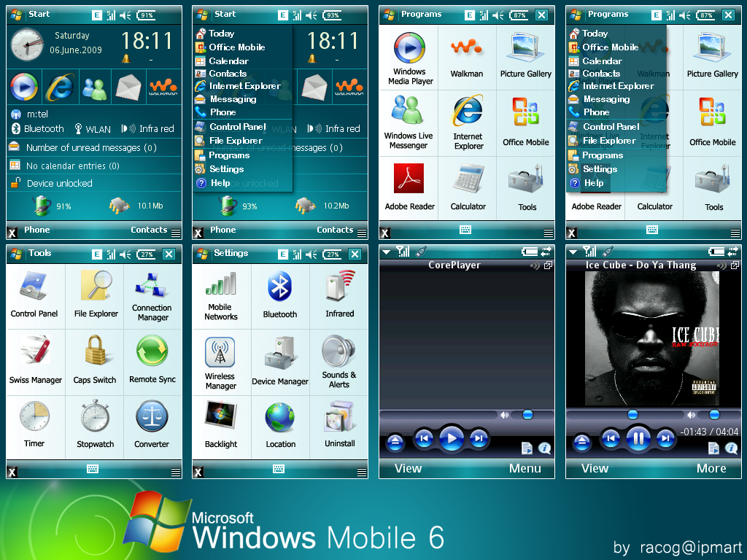Tap Contacts softkey on Today screen showing 10.1Mb

click(149, 230)
